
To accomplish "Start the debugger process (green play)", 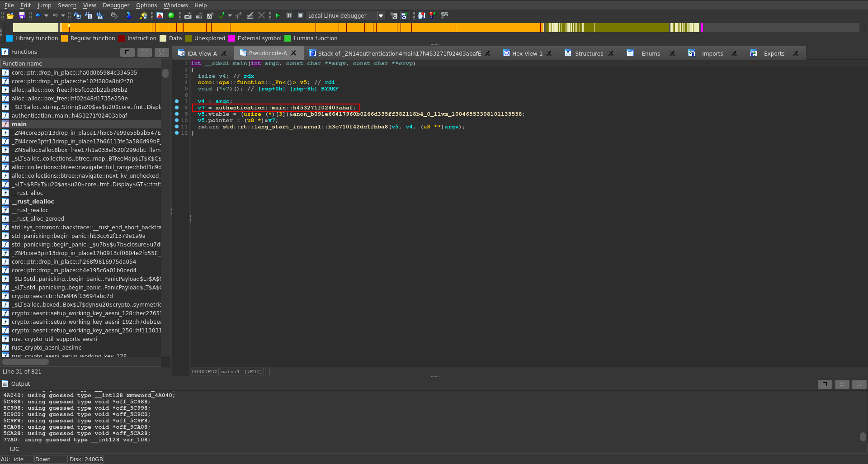I will [x=278, y=16].
